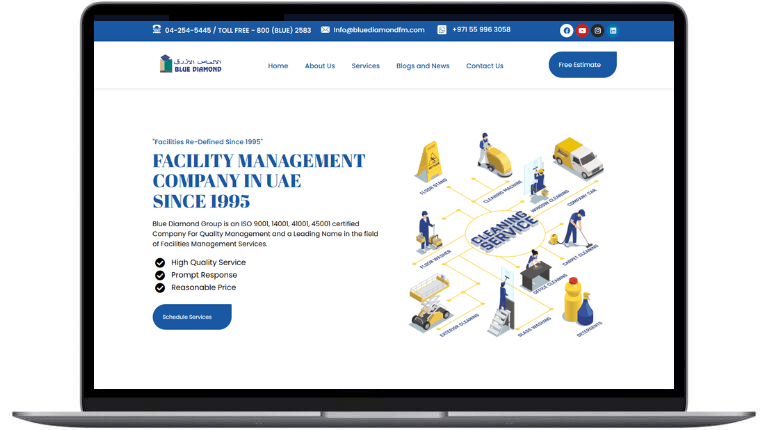This screenshot has height=430, width=768.
Task: Click the detergents bottles illustration
Action: point(578,301)
